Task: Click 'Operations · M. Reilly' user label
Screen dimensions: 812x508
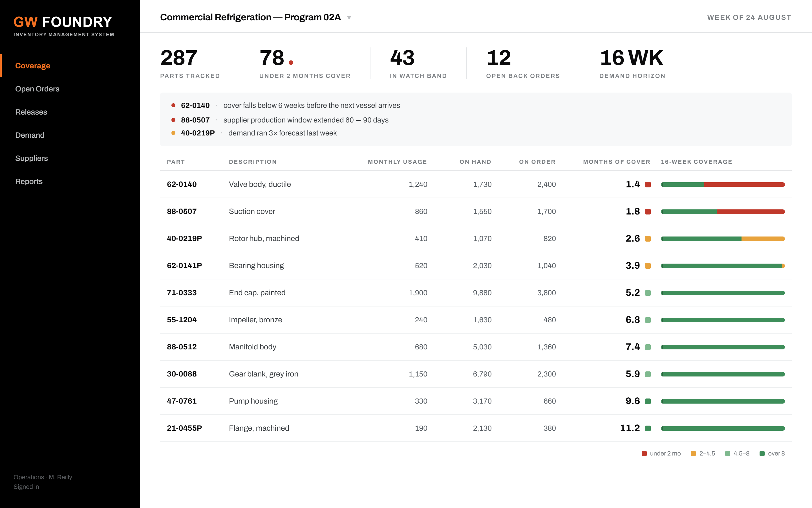Action: point(43,477)
